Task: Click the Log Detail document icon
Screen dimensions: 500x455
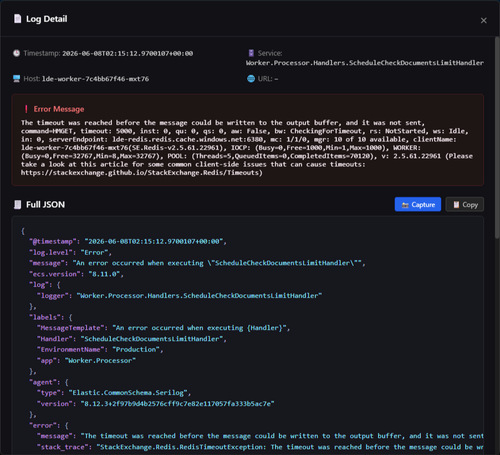Action: click(17, 19)
